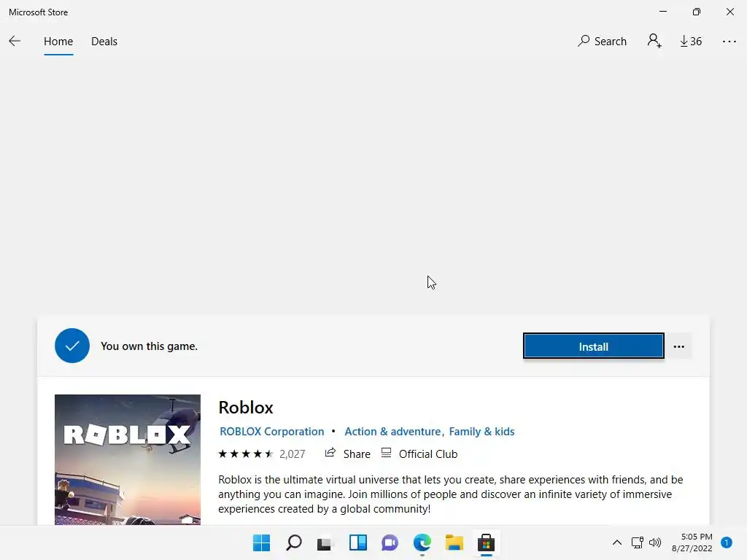The height and width of the screenshot is (560, 747).
Task: Click the Official Club icon
Action: (x=386, y=453)
